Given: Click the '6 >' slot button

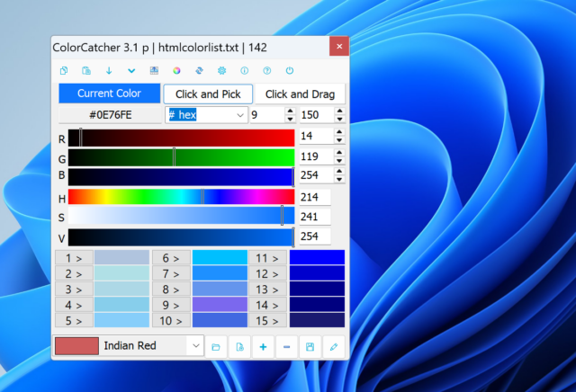Looking at the screenshot, I should [171, 258].
